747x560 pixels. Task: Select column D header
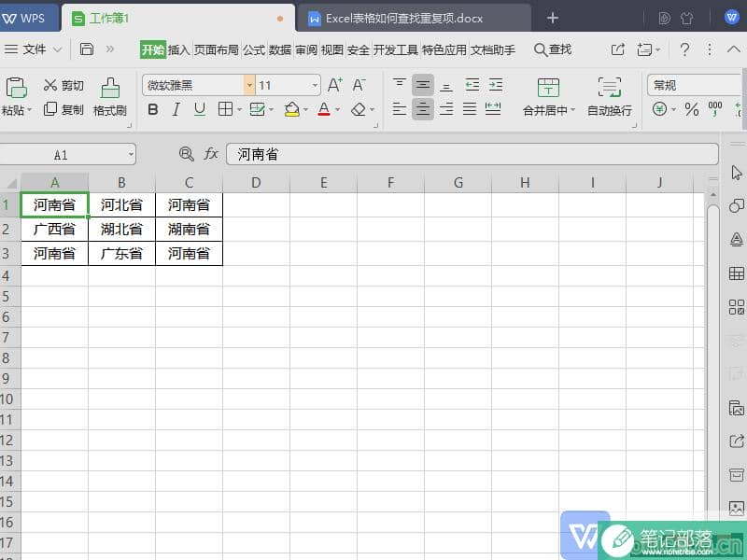[256, 183]
